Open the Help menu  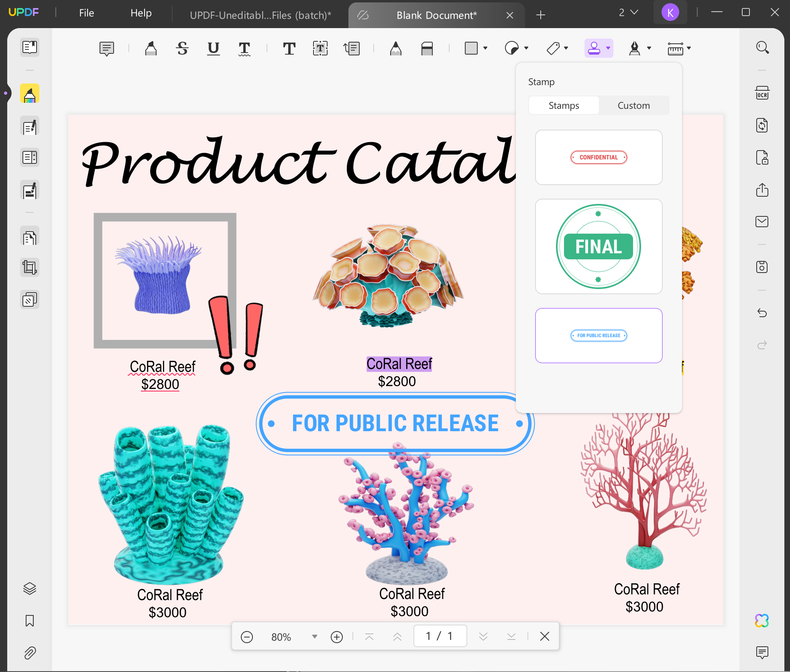point(140,13)
